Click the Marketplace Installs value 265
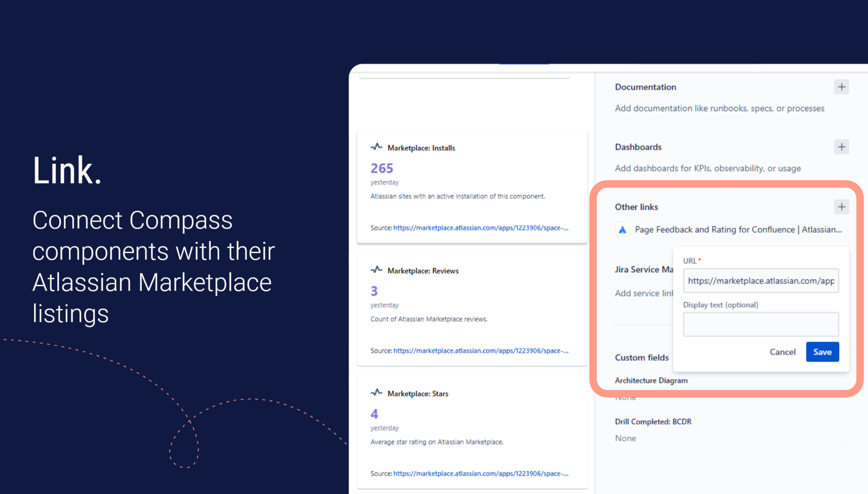 click(382, 168)
